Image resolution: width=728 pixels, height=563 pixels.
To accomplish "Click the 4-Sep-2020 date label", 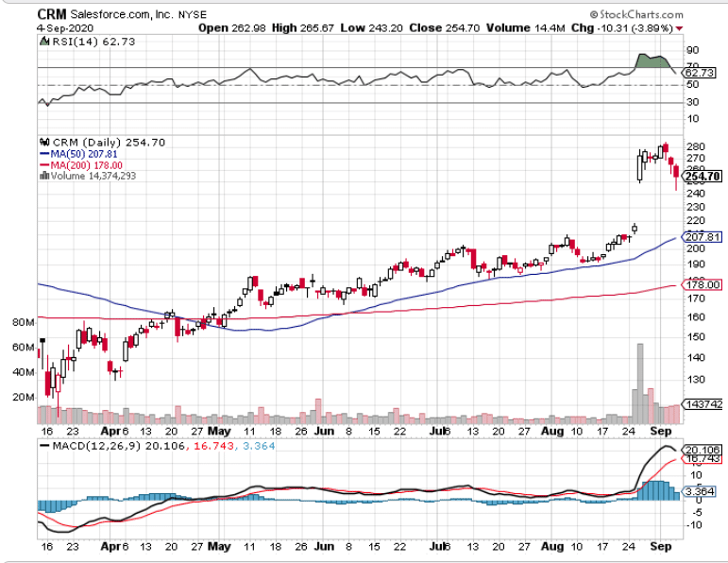I will pos(65,28).
